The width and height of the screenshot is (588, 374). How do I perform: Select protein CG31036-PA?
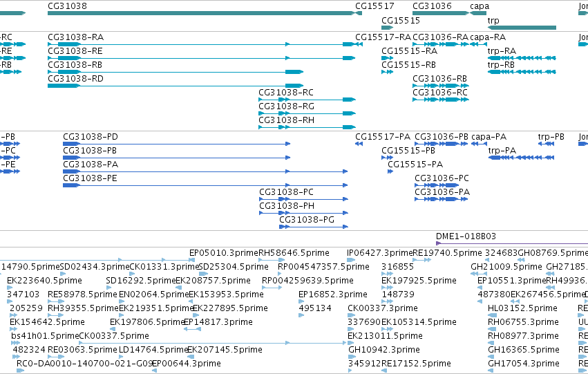point(442,200)
